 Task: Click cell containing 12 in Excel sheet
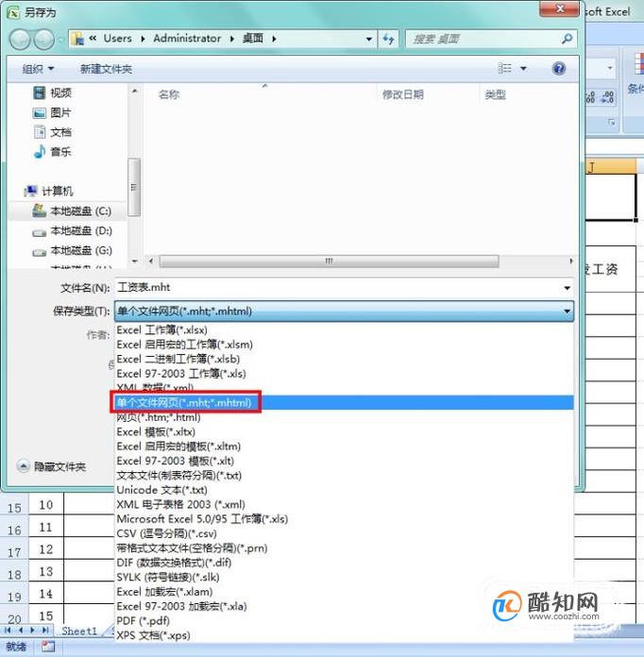45,549
